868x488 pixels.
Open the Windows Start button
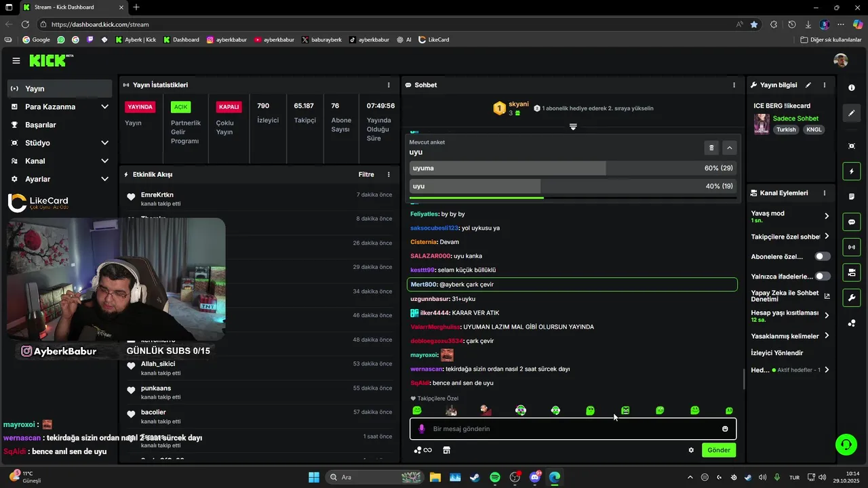(314, 477)
